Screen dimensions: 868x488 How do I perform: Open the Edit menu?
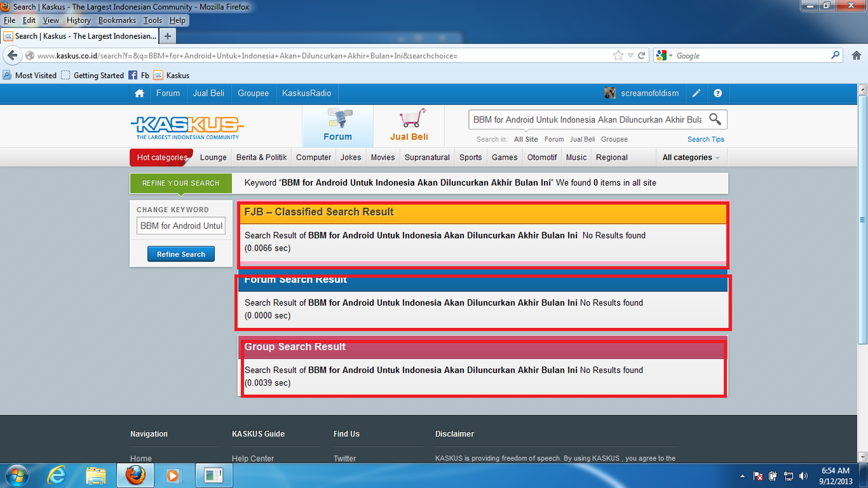pos(29,20)
